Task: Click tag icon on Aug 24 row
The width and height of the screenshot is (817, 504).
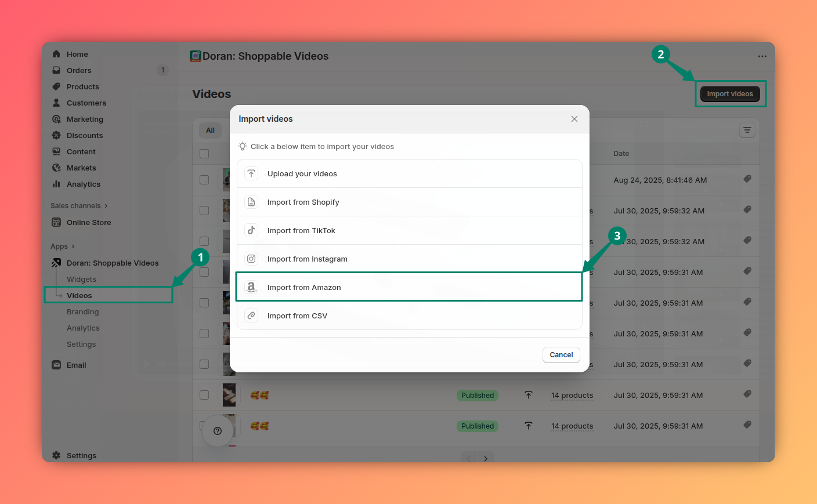Action: click(x=747, y=179)
